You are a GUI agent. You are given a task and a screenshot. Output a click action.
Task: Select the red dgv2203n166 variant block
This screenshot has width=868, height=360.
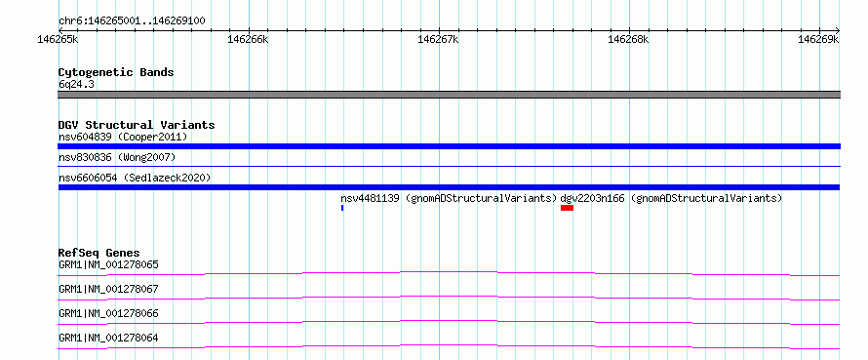point(567,208)
